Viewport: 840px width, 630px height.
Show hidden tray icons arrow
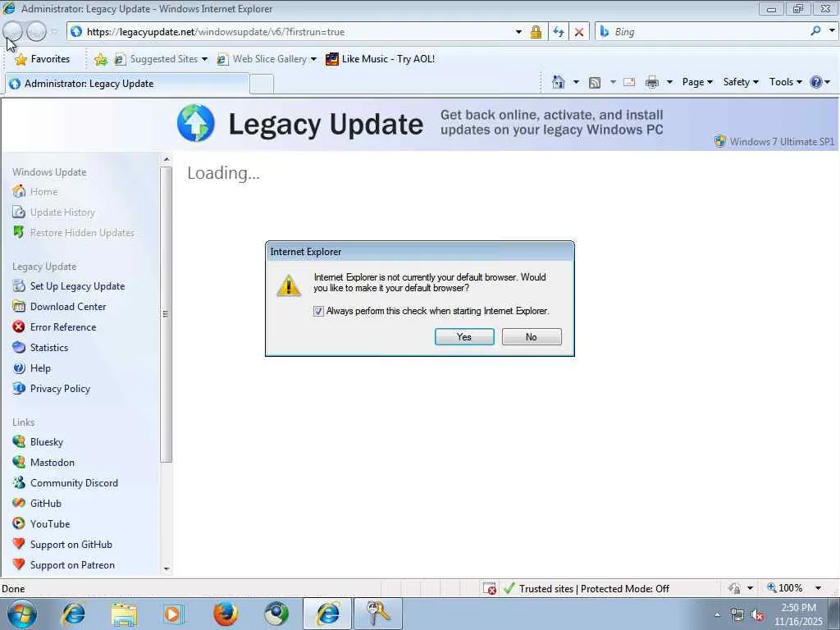[717, 614]
